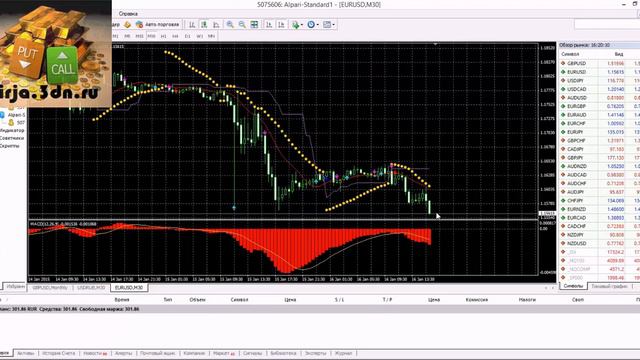This screenshot has width=640, height=360.
Task: Switch to EURUSD,M30 chart tab
Action: [129, 287]
